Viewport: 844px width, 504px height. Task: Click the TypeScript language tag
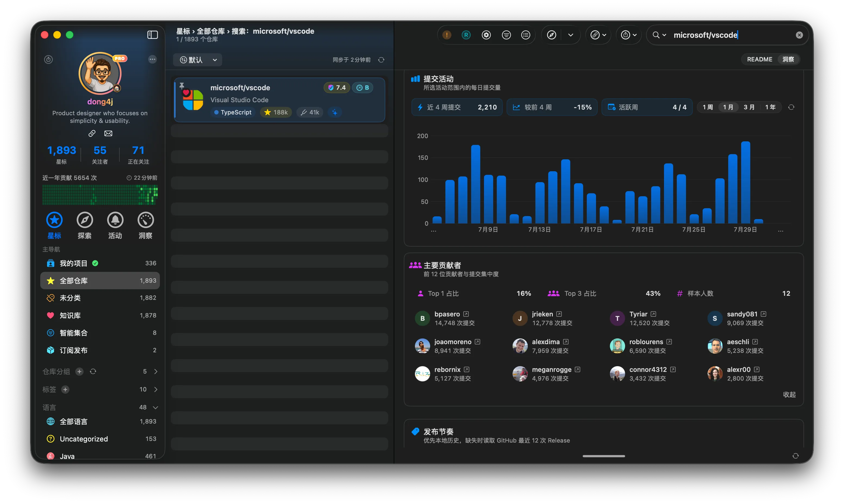tap(233, 113)
